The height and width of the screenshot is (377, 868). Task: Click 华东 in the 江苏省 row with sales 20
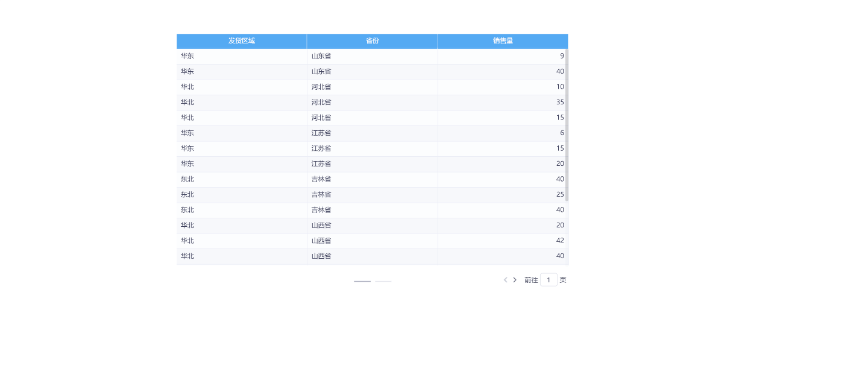[187, 164]
